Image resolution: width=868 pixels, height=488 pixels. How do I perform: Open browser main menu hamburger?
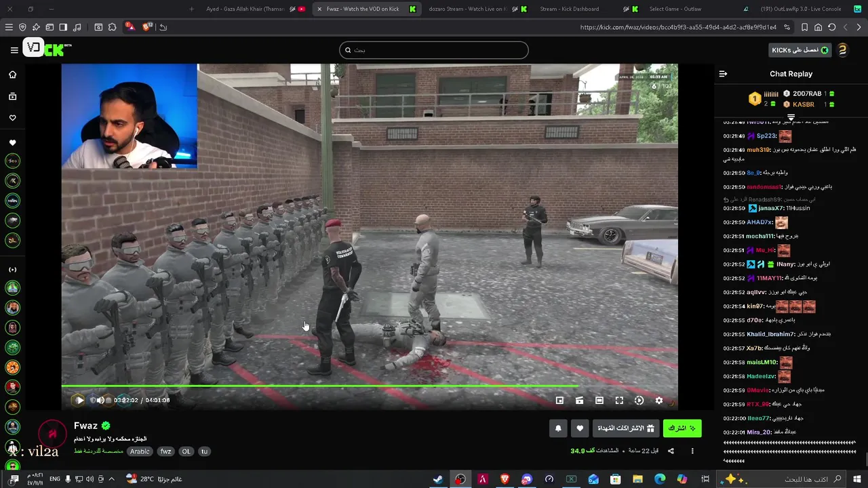click(9, 27)
